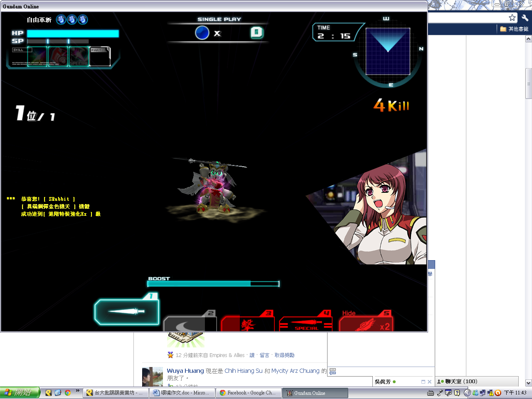Click the green card icon under SINGLE PLAY

click(257, 32)
